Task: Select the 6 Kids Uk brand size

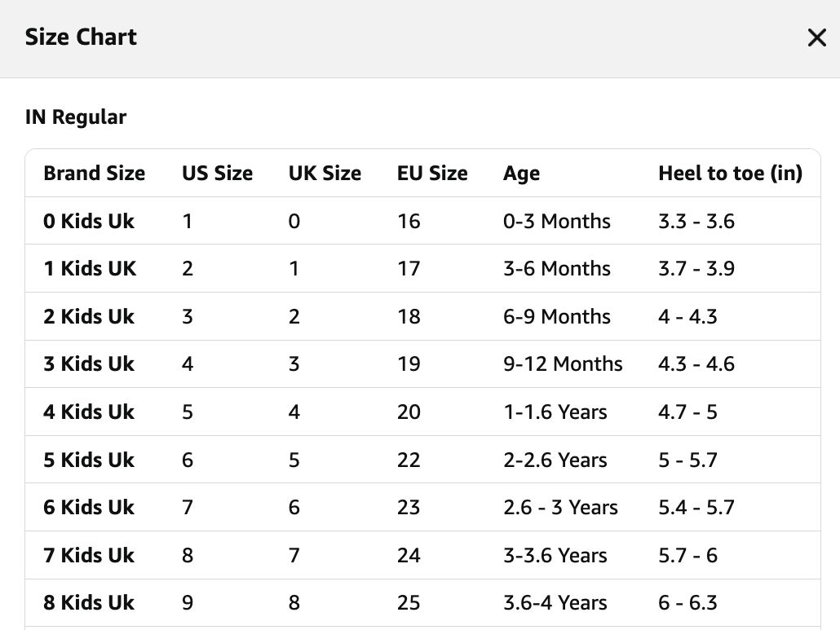Action: (x=89, y=508)
